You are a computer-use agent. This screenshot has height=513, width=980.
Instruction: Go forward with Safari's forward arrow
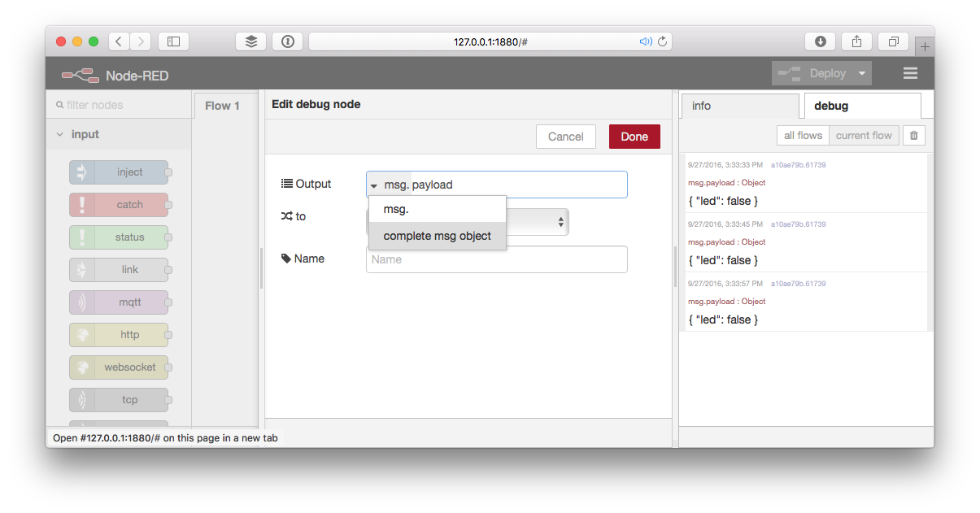(x=140, y=41)
